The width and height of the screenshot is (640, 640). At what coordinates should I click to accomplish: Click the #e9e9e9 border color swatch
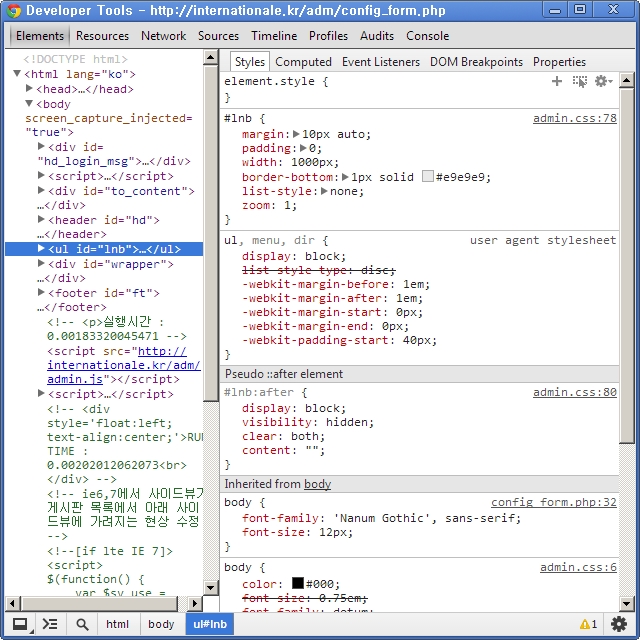click(x=428, y=177)
